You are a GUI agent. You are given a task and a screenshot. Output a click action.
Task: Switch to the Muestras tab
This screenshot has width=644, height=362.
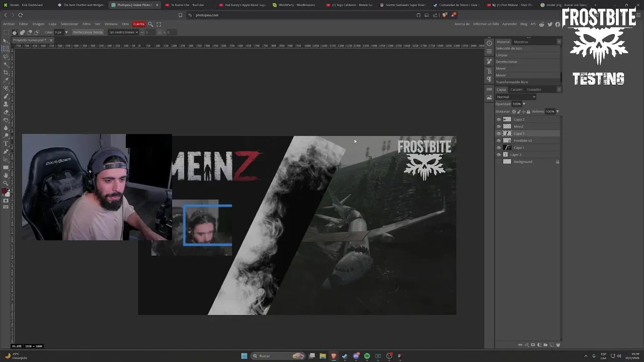(521, 42)
